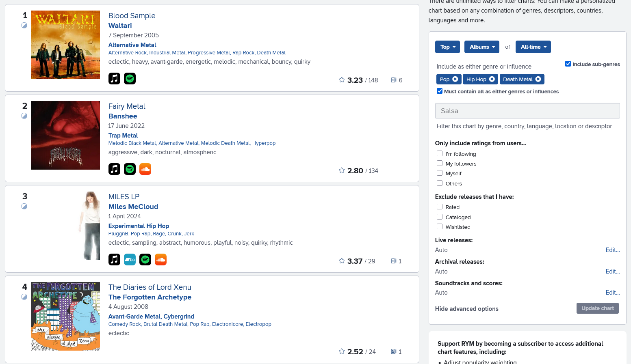Check the Myself ratings option
The image size is (631, 364).
440,173
